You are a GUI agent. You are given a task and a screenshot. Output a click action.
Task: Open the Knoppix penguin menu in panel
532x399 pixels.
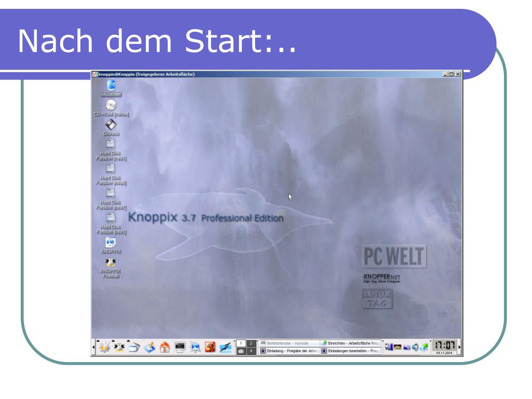click(119, 348)
